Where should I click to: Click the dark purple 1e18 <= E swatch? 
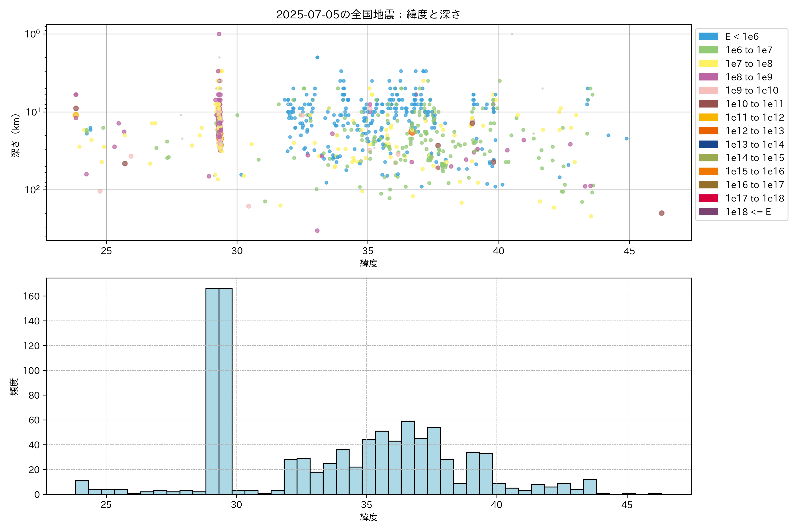tap(708, 212)
